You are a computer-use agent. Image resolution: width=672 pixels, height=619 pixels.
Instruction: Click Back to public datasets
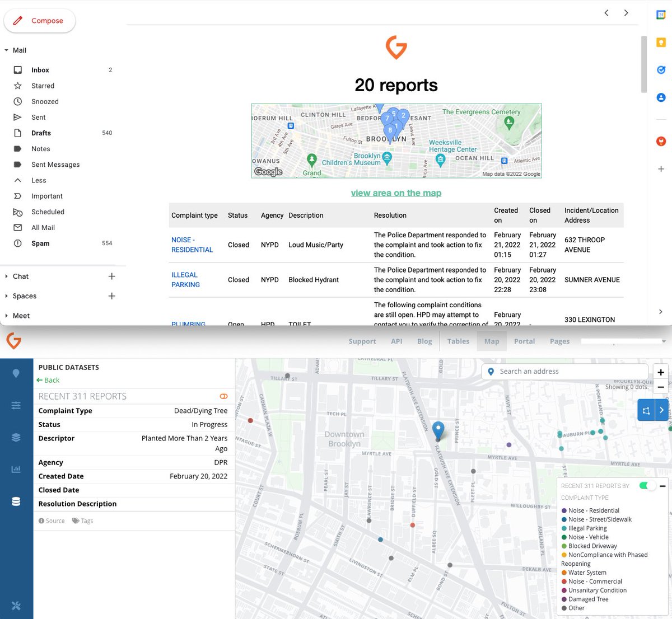pos(48,380)
